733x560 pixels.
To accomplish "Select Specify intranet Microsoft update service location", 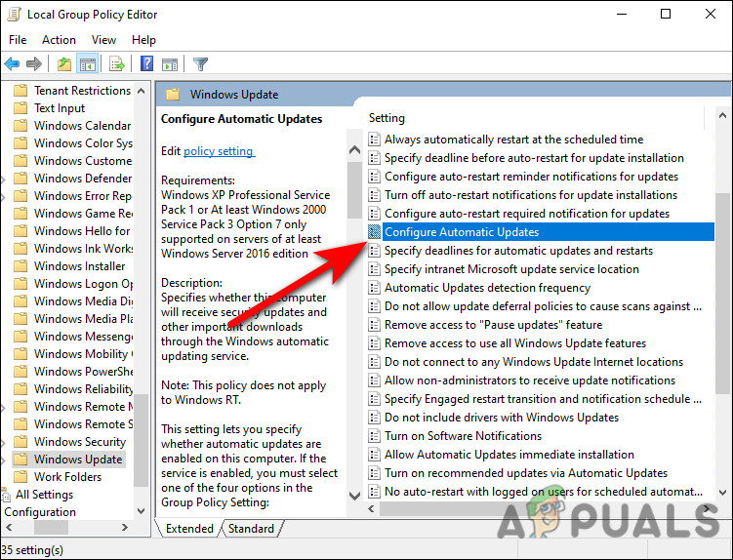I will point(511,269).
